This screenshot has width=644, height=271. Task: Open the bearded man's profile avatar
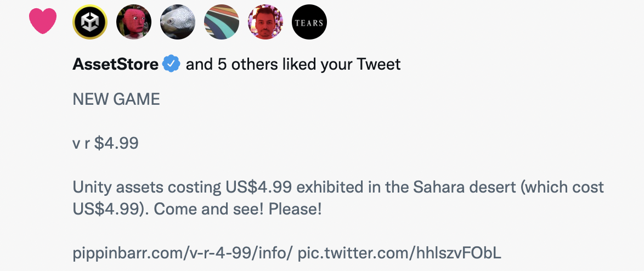click(265, 22)
